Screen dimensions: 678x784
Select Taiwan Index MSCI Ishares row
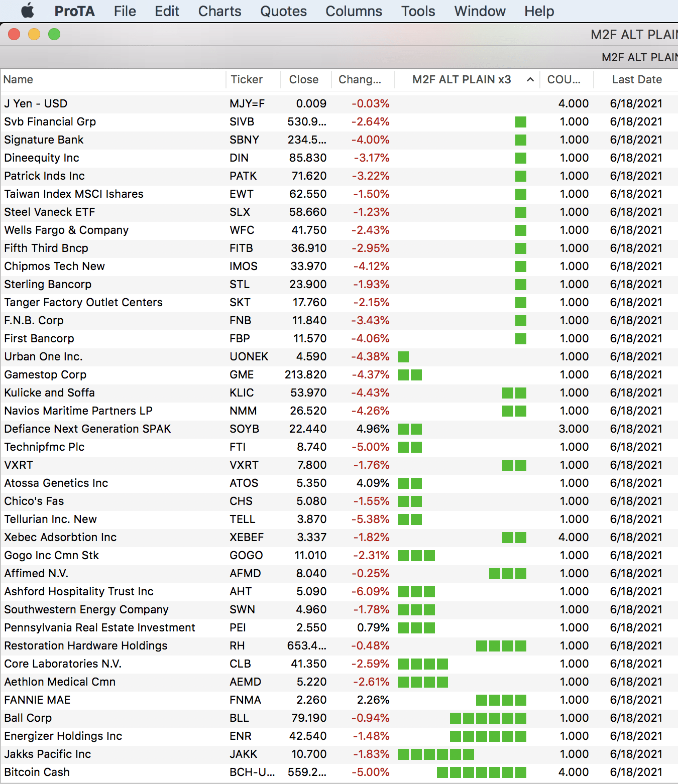coord(339,194)
